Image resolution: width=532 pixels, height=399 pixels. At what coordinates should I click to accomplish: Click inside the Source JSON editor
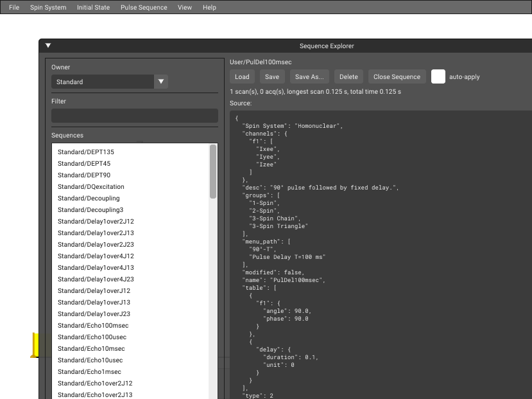tap(381, 254)
